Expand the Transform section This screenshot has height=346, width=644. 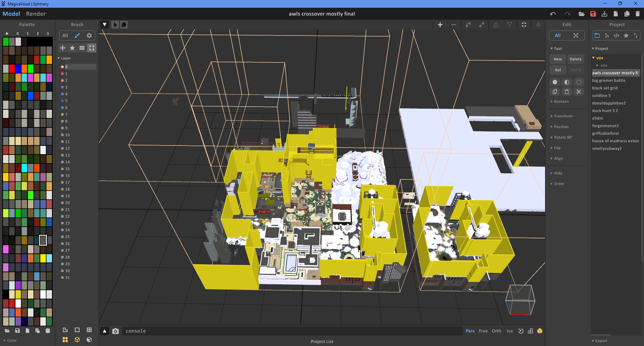(x=563, y=116)
